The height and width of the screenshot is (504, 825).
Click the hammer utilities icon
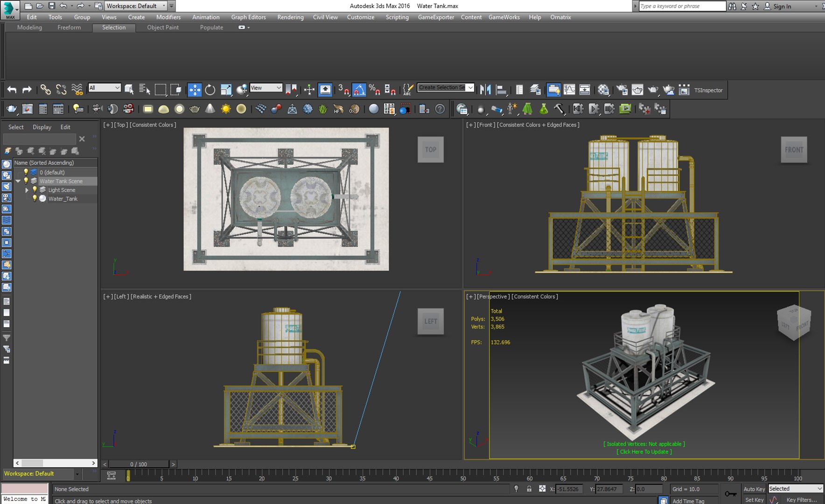tap(559, 109)
